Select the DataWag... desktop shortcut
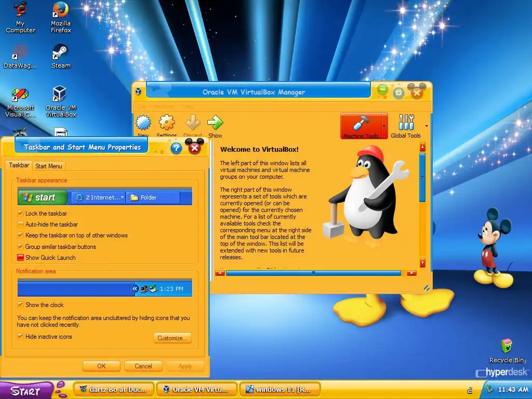This screenshot has height=399, width=532. pyautogui.click(x=20, y=56)
